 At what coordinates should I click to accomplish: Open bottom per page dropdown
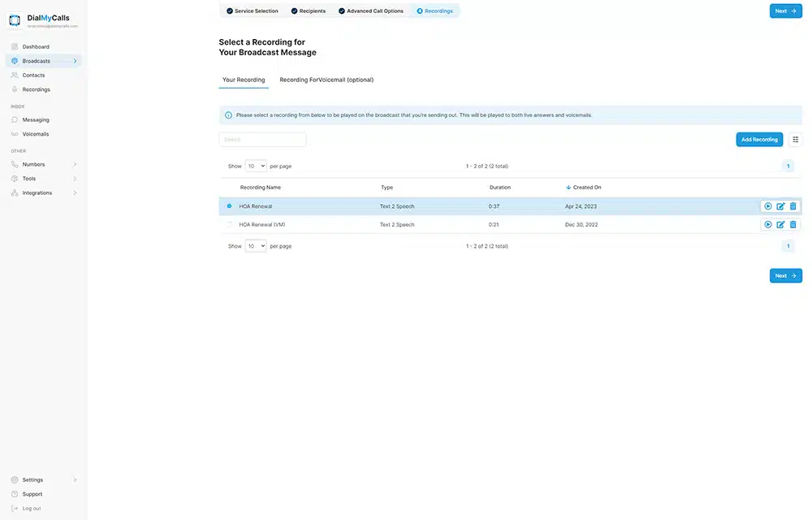click(256, 246)
